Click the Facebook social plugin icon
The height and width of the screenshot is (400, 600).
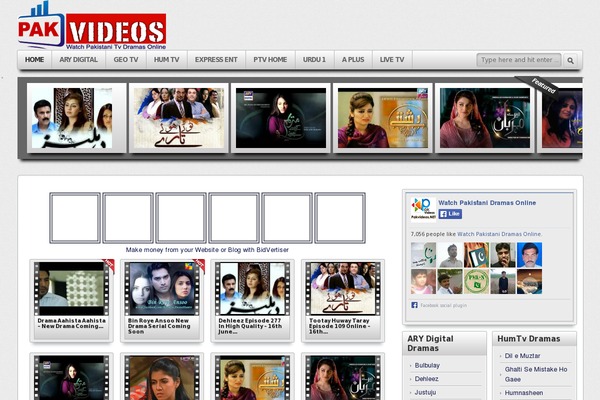click(414, 305)
